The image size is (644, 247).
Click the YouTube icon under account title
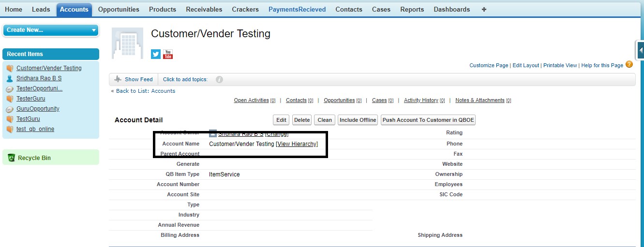tap(168, 54)
